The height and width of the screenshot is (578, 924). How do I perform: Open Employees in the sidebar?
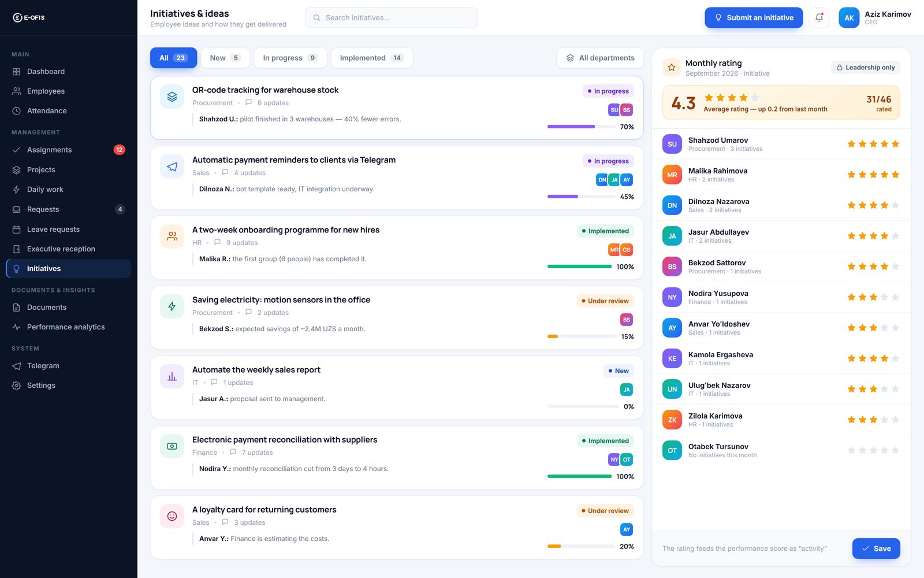69,91
